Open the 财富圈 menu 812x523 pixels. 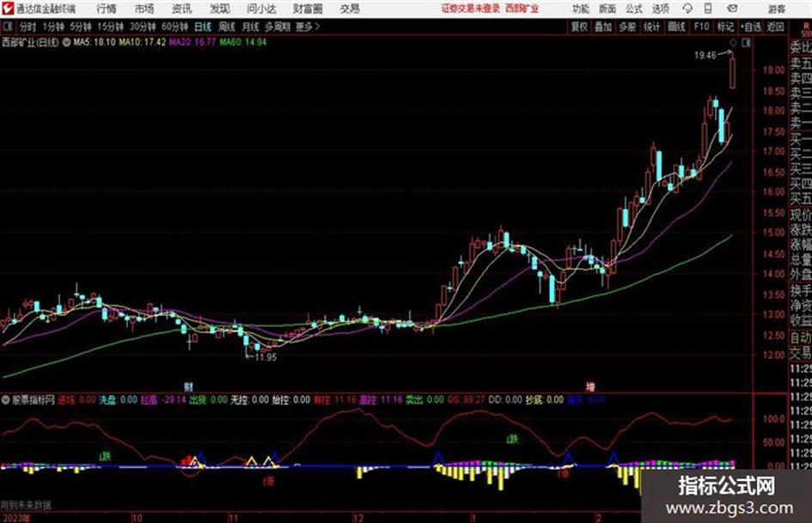[308, 9]
